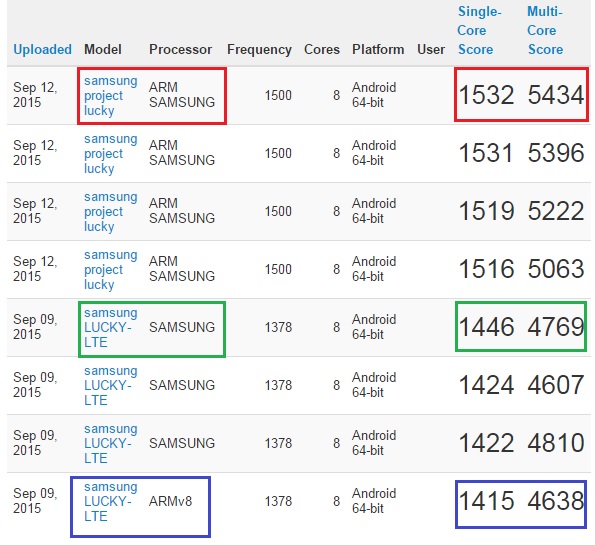The image size is (595, 545).
Task: Click frequency 1378 in the 4607 row
Action: [278, 385]
